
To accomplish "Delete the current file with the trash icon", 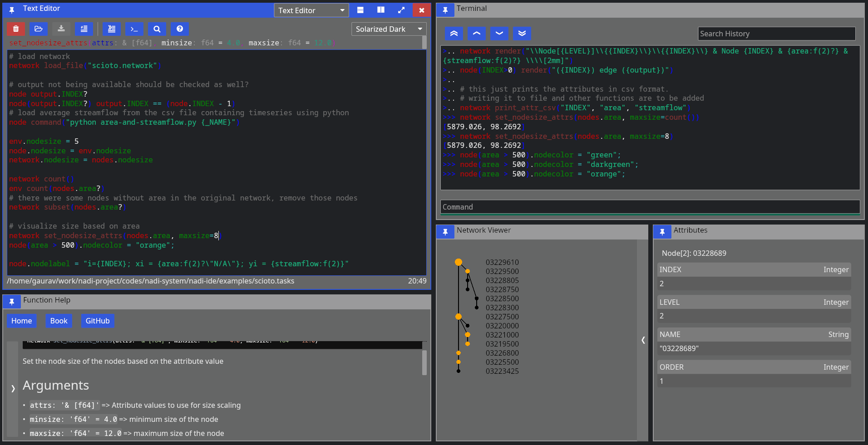I will tap(16, 29).
